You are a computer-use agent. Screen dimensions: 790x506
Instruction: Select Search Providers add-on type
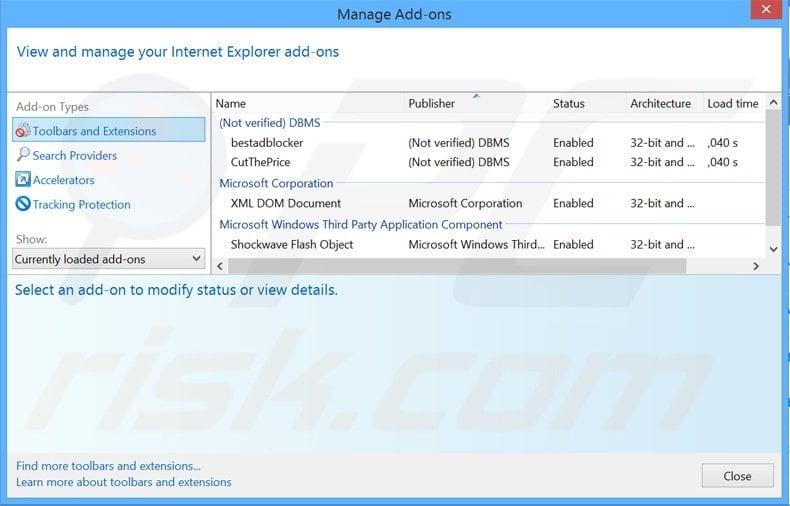[x=75, y=155]
